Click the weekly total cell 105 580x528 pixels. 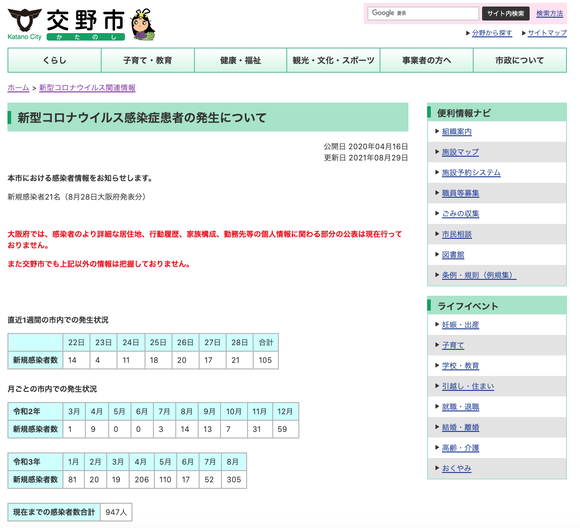(266, 360)
